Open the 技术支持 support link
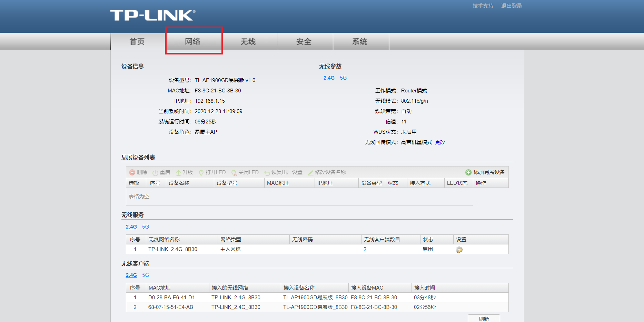Viewport: 644px width, 322px height. [x=482, y=6]
